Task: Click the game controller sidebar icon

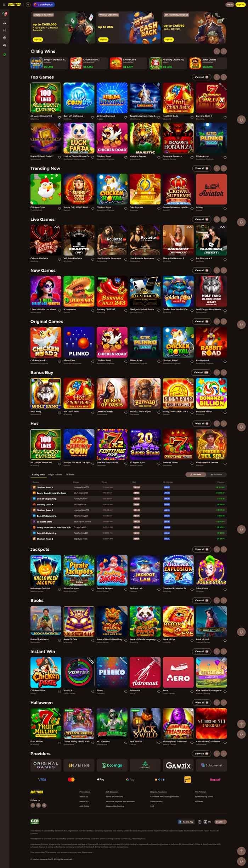Action: [x=5, y=45]
